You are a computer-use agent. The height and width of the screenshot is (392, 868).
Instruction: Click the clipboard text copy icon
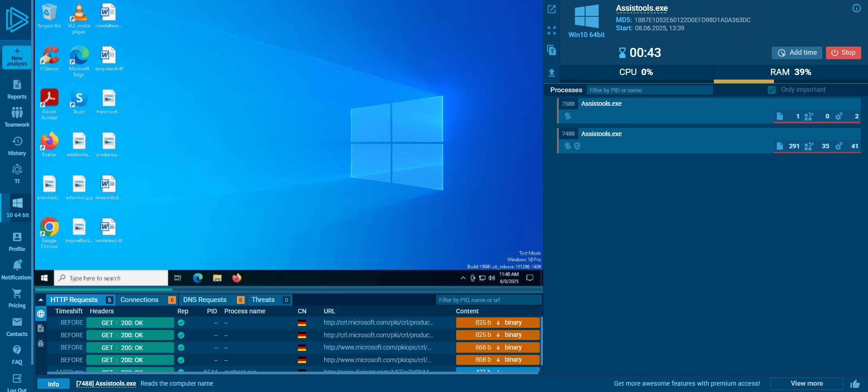(552, 50)
